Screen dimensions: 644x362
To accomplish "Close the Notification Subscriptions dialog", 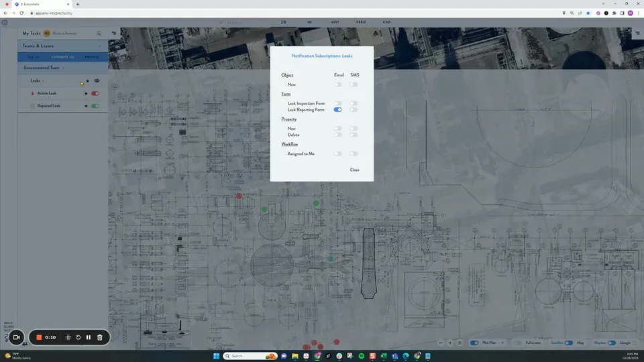I will tap(354, 170).
